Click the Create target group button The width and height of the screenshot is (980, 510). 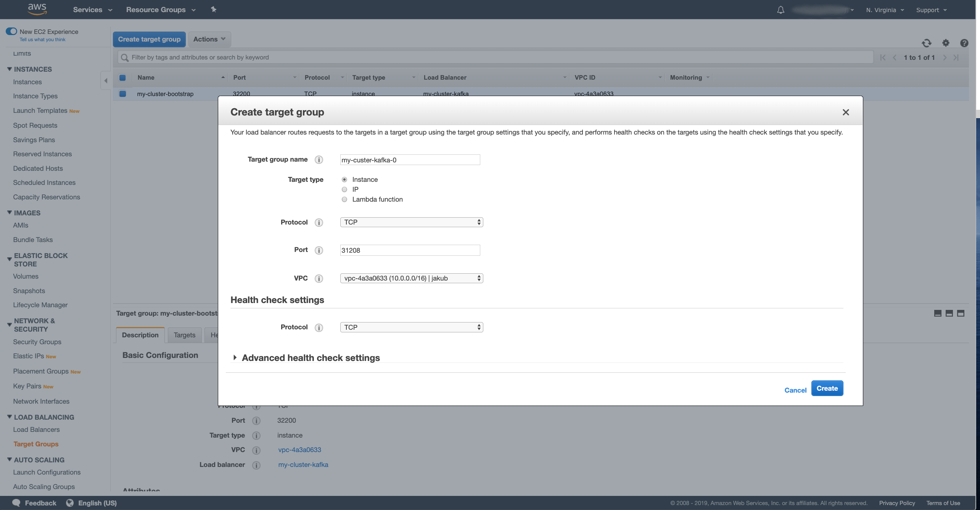click(149, 39)
